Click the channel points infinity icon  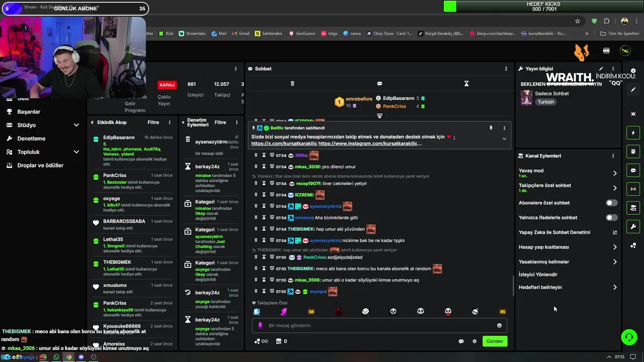click(x=261, y=341)
